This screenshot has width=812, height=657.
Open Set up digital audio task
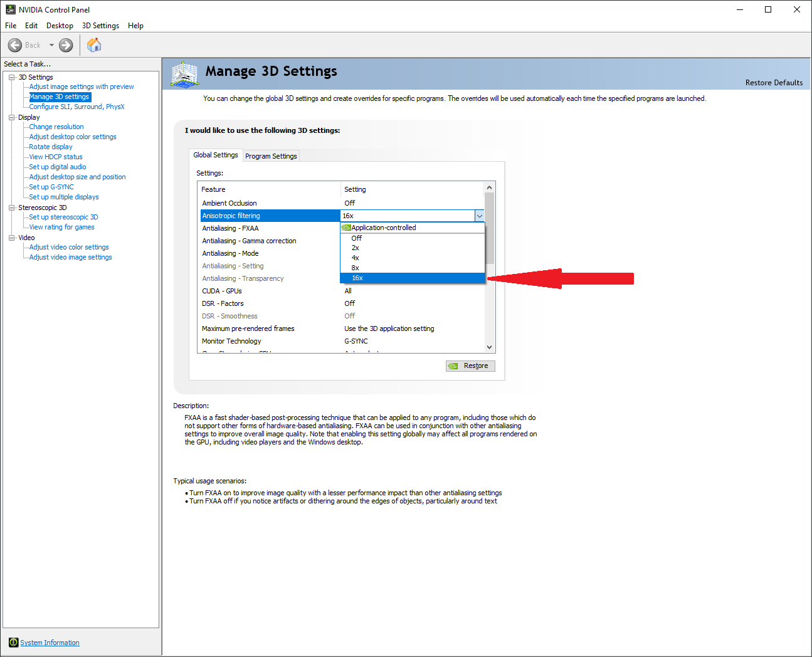tap(58, 167)
